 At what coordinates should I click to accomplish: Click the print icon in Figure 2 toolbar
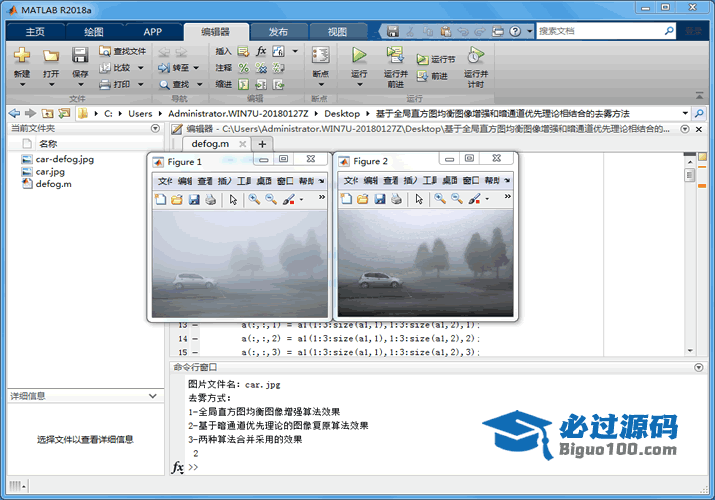pos(396,199)
